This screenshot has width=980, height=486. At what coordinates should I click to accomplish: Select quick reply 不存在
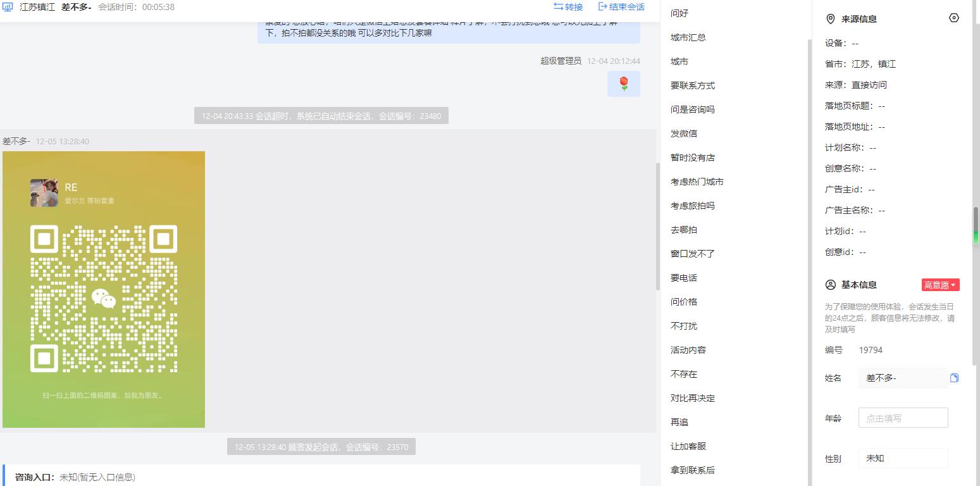coord(684,374)
